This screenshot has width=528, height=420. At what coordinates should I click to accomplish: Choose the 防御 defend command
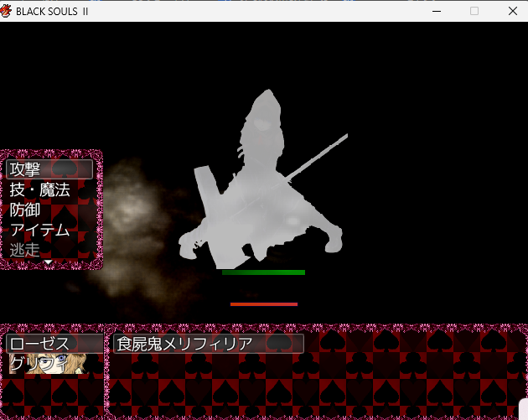tap(25, 210)
